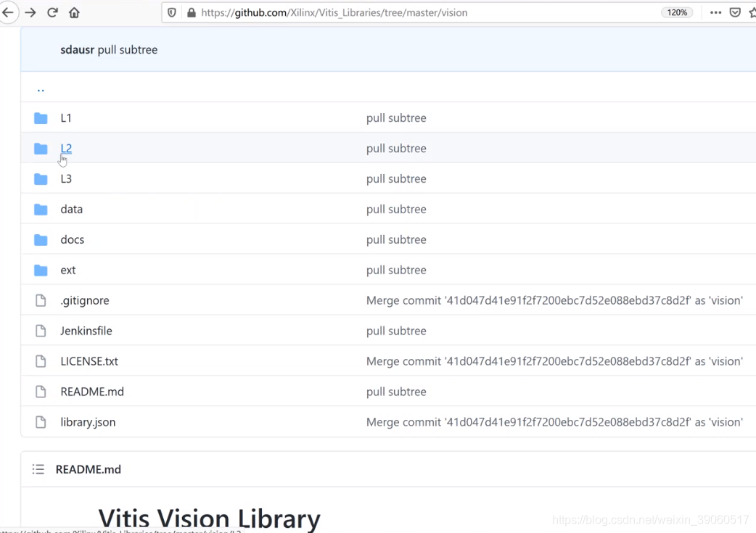This screenshot has height=533, width=756.
Task: Open the L3 folder
Action: (x=66, y=179)
